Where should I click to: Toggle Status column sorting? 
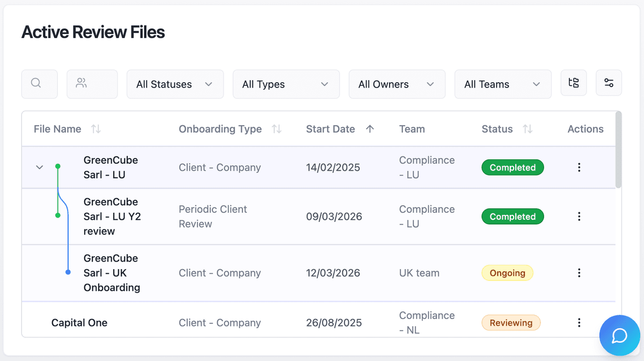pyautogui.click(x=526, y=129)
